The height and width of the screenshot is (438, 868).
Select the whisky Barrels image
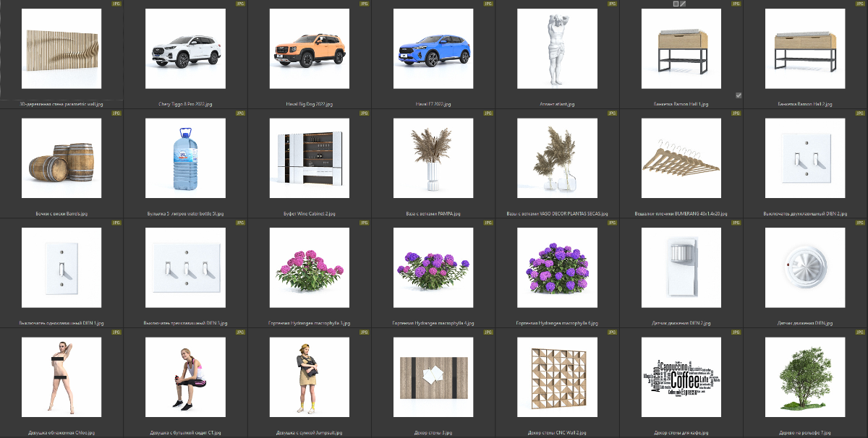(x=62, y=159)
